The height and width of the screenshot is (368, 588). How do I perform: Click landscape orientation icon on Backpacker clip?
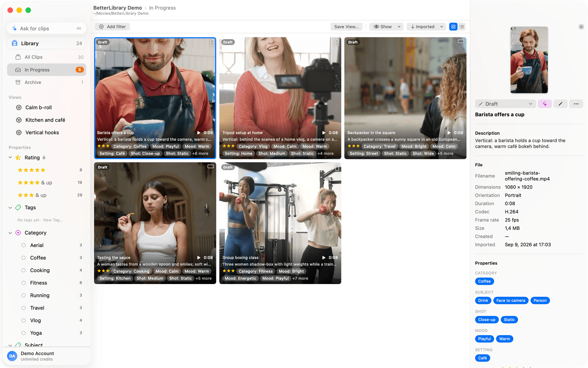(x=461, y=41)
